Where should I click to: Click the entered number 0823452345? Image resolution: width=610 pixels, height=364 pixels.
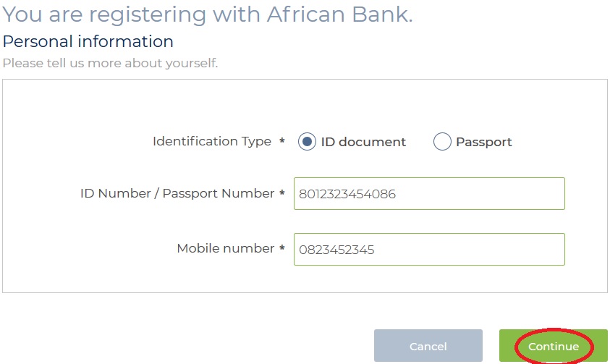336,250
